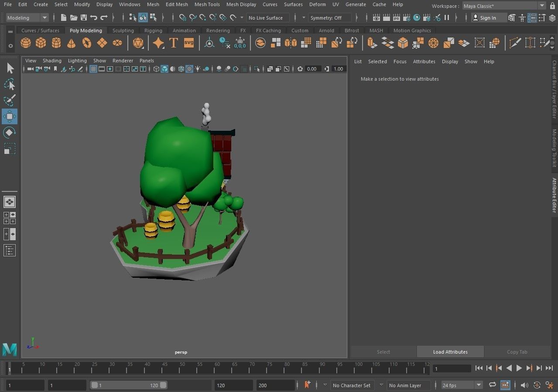The image size is (558, 392).
Task: Open the No Anim Layer dropdown arrow
Action: coord(381,385)
